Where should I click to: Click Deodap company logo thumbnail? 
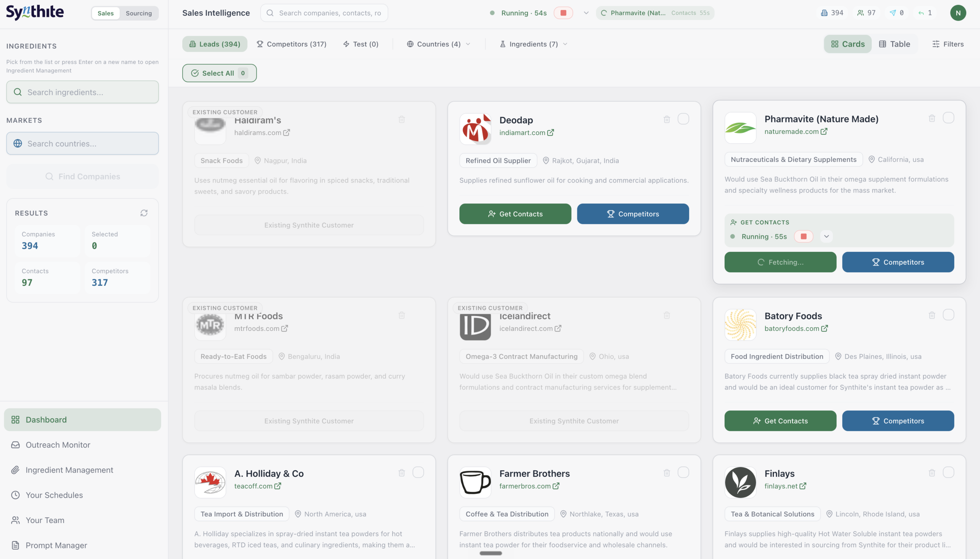(x=475, y=129)
